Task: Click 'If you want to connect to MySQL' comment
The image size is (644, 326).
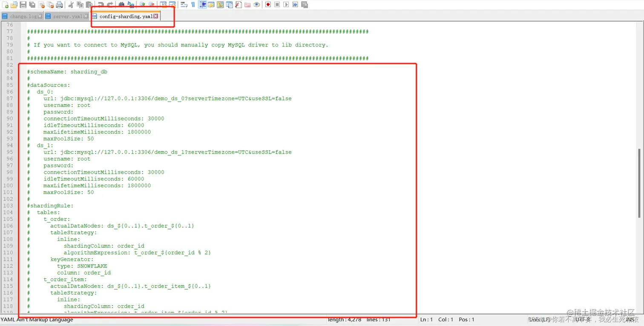Action: tap(178, 45)
